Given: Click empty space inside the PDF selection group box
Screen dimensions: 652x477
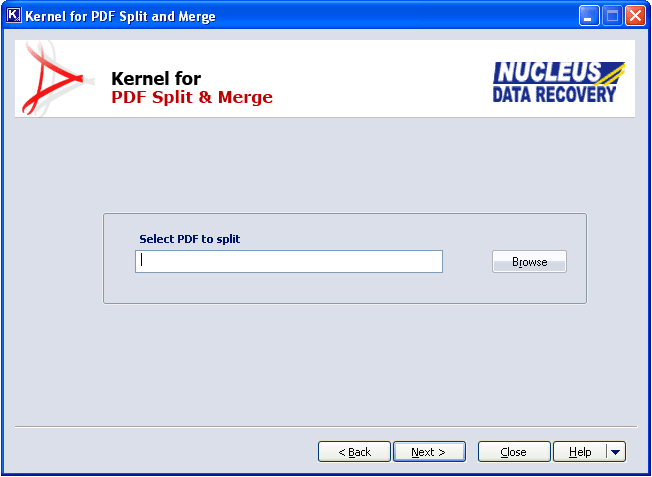Looking at the screenshot, I should (x=300, y=288).
